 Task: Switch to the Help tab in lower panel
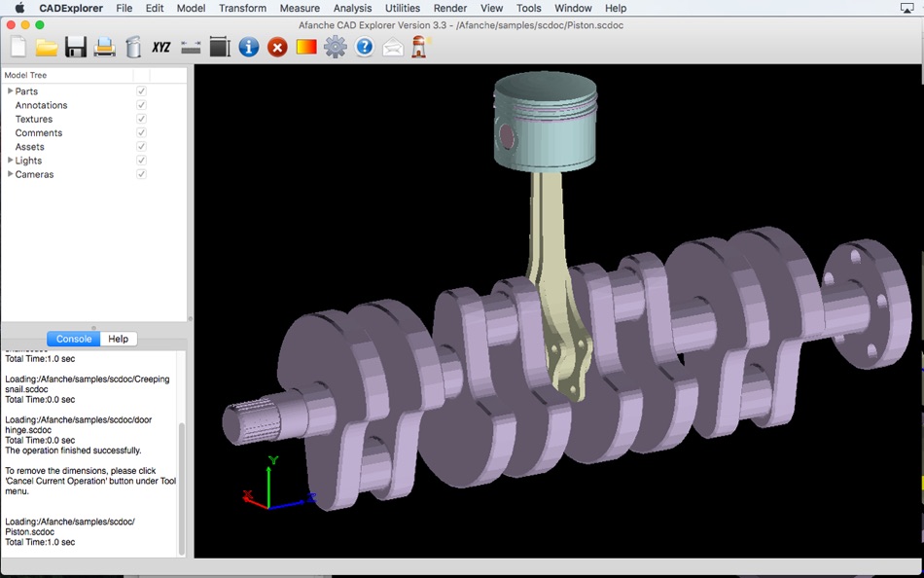pyautogui.click(x=119, y=339)
